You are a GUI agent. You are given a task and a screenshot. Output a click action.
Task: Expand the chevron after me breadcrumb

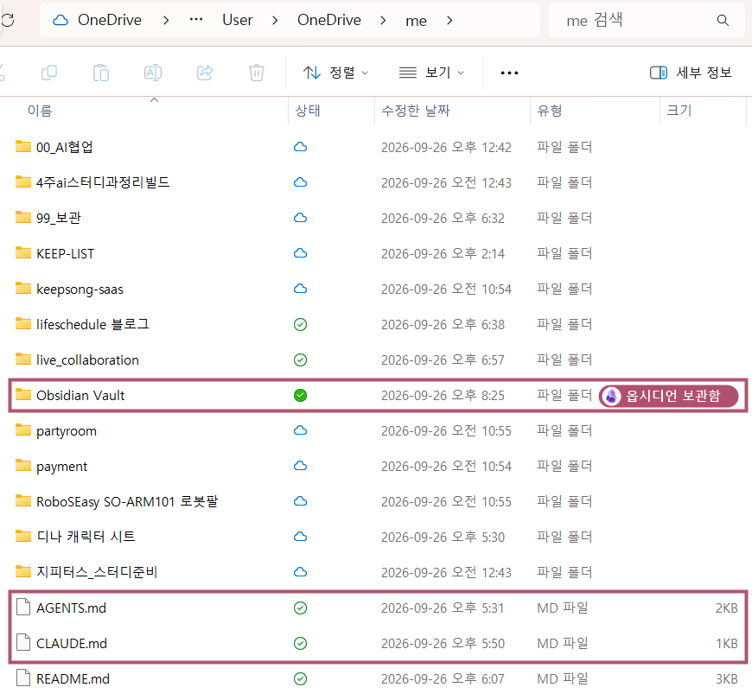coord(449,20)
